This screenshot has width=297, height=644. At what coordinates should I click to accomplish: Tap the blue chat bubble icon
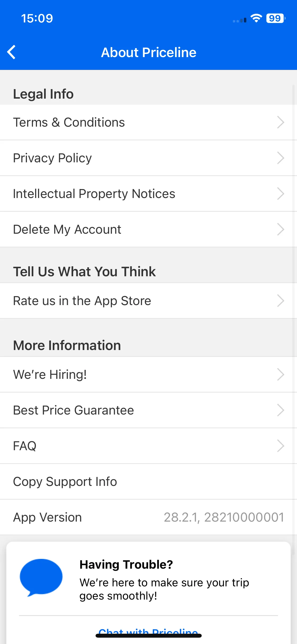[41, 578]
